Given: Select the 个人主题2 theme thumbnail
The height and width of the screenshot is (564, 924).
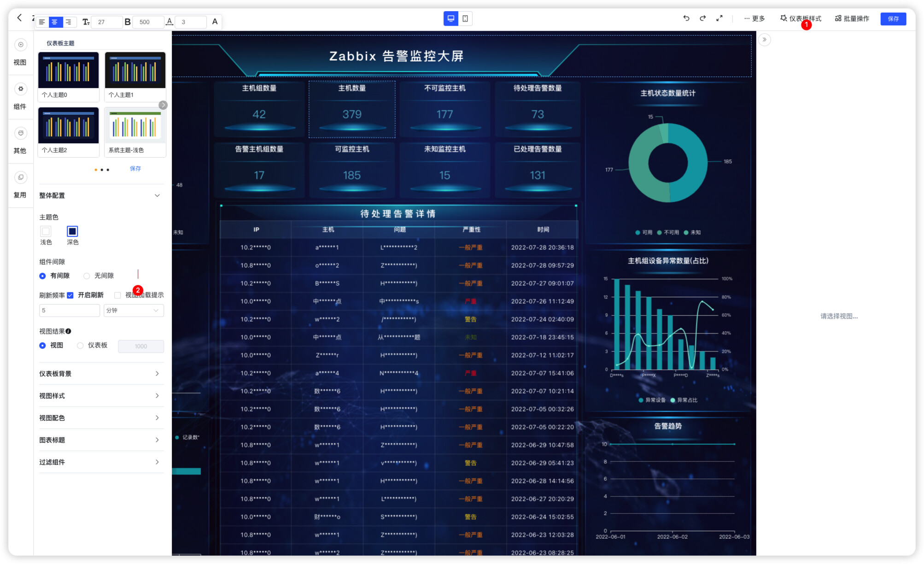Looking at the screenshot, I should tap(68, 132).
